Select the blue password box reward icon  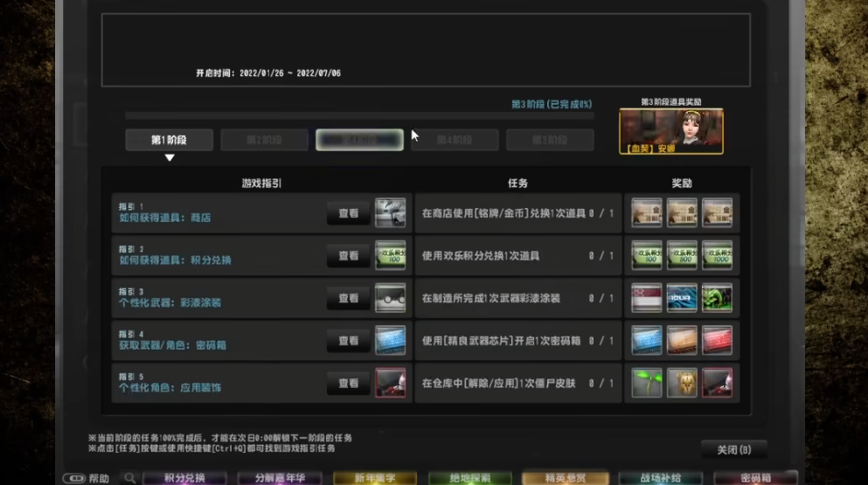tap(647, 341)
